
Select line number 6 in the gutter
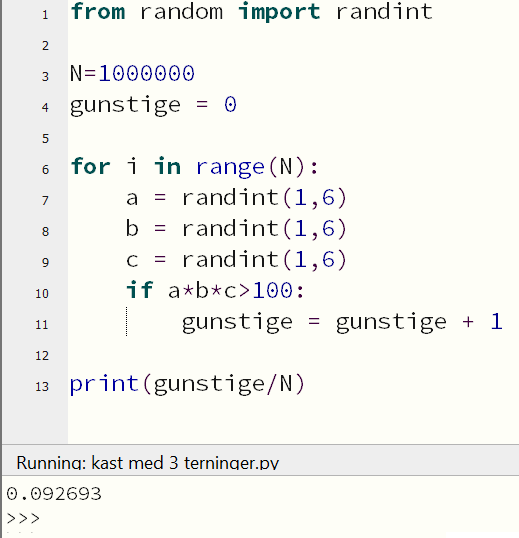[45, 169]
